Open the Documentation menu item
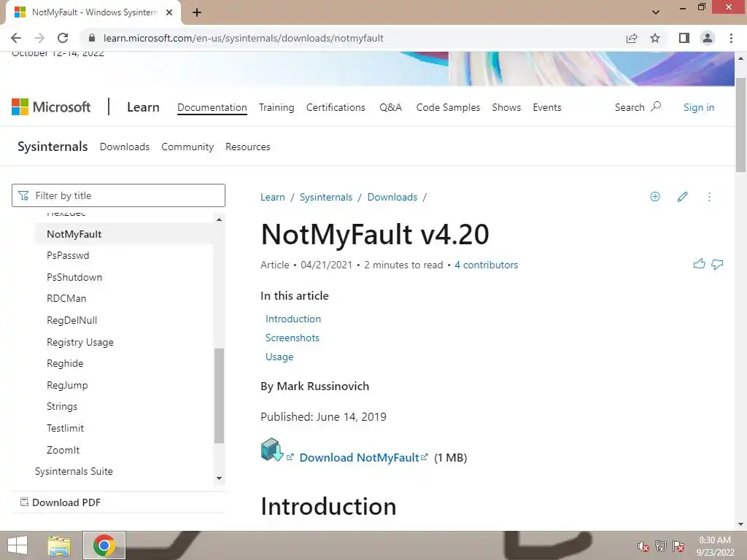The height and width of the screenshot is (560, 747). click(x=212, y=108)
